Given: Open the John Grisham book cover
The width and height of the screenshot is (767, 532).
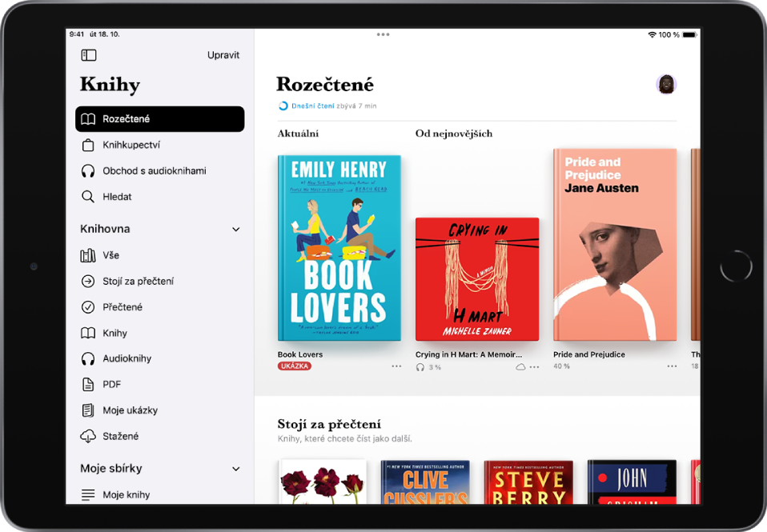Looking at the screenshot, I should (632, 482).
